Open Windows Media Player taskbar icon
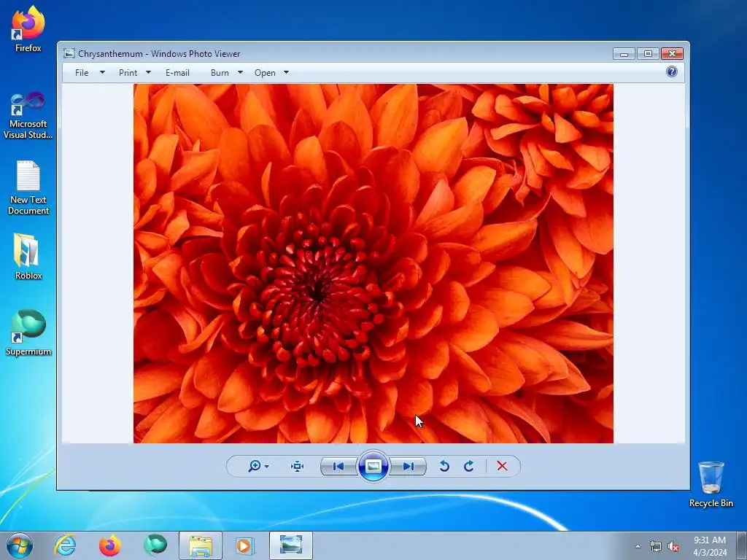 [x=245, y=545]
